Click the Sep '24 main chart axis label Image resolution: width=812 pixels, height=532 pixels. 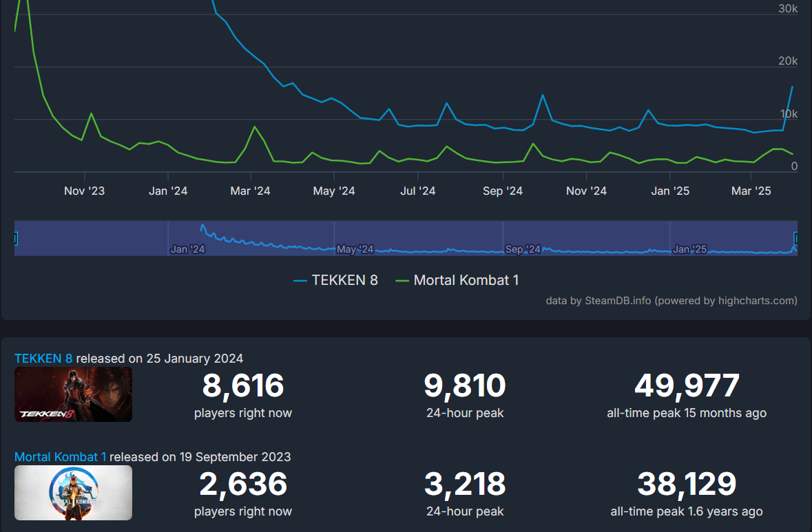coord(502,191)
